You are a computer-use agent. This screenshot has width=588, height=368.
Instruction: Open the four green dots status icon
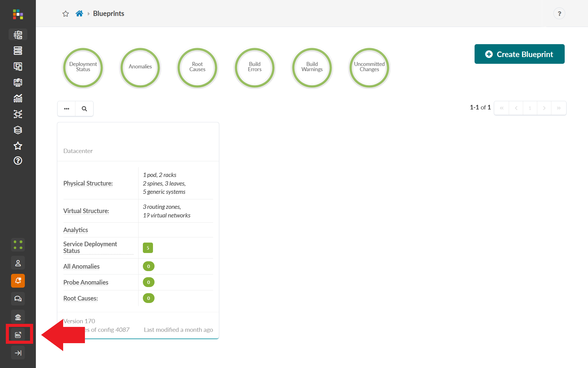(18, 245)
